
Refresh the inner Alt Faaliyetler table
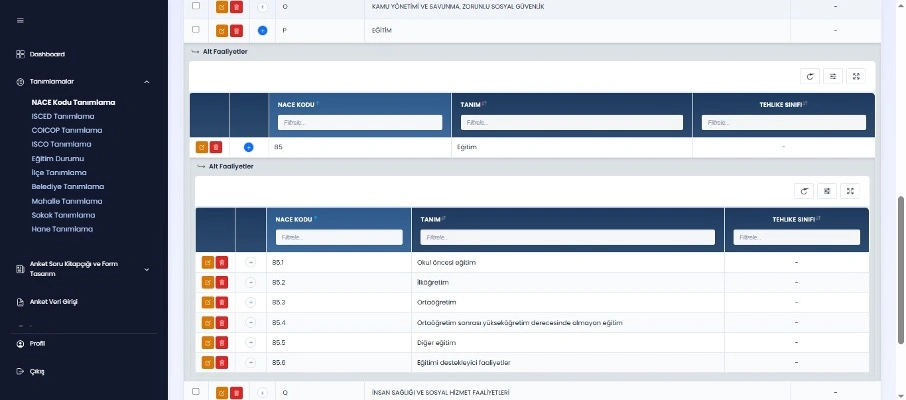pyautogui.click(x=804, y=190)
